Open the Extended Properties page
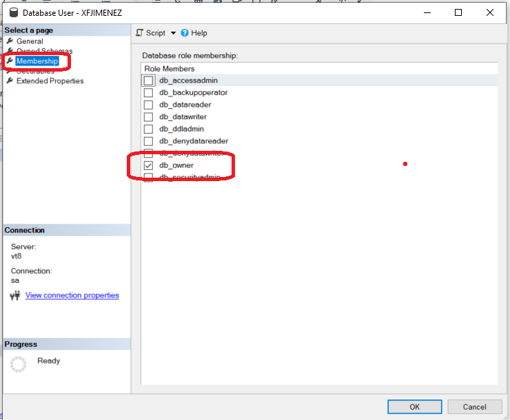This screenshot has width=510, height=420. click(x=50, y=81)
